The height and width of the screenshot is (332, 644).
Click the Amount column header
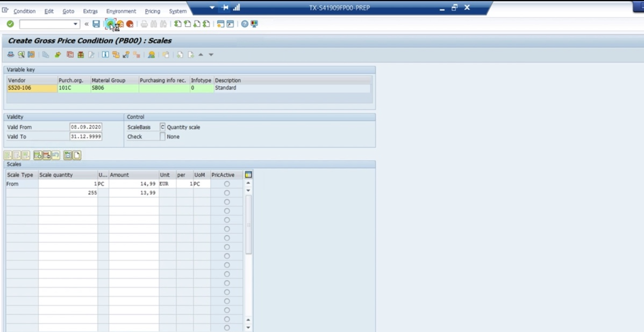click(134, 175)
